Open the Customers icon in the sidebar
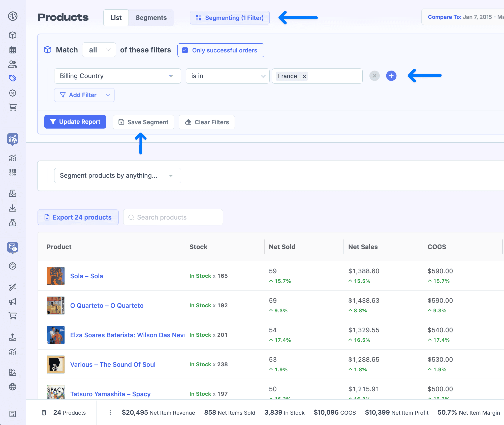This screenshot has height=425, width=504. (12, 64)
